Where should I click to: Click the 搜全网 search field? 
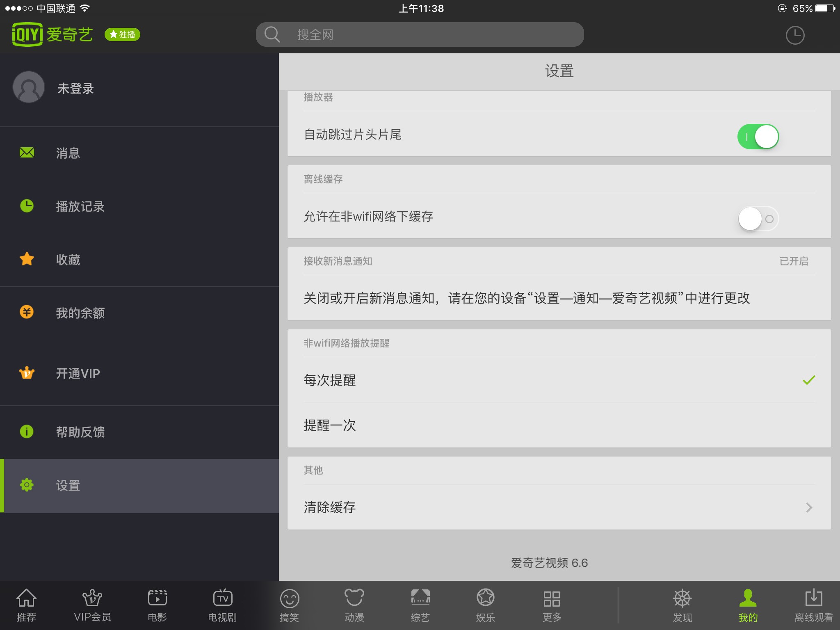(418, 34)
